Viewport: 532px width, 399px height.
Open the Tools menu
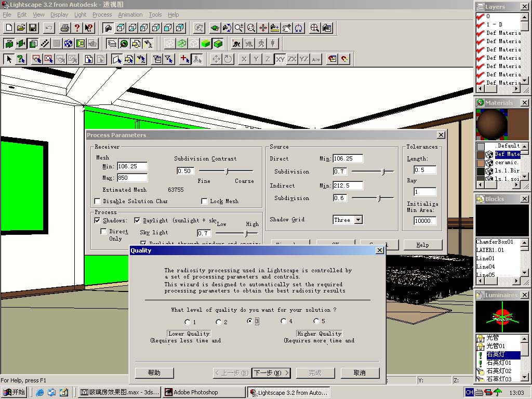pos(155,15)
